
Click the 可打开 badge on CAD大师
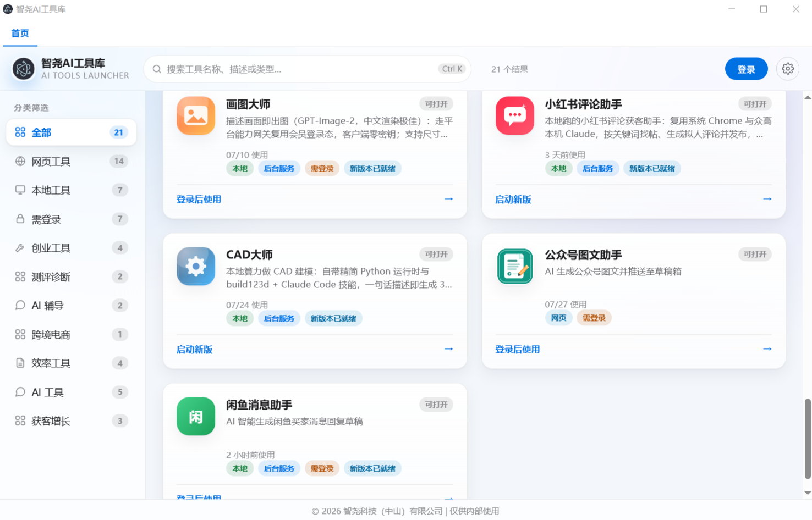coord(436,254)
